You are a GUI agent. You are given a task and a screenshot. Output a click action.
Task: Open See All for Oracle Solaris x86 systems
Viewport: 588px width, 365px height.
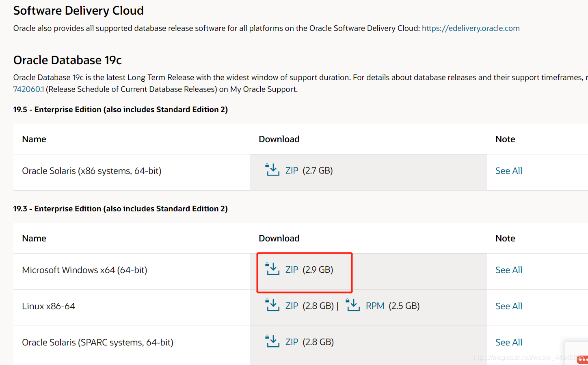point(509,171)
